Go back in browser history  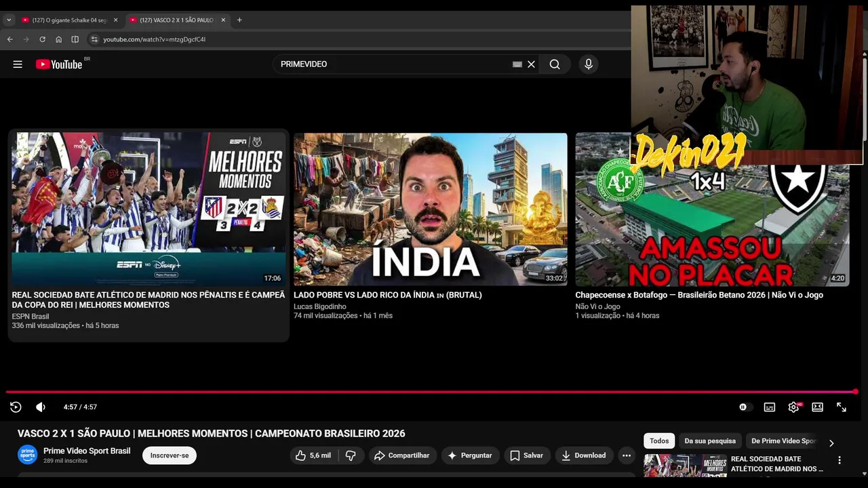point(10,39)
